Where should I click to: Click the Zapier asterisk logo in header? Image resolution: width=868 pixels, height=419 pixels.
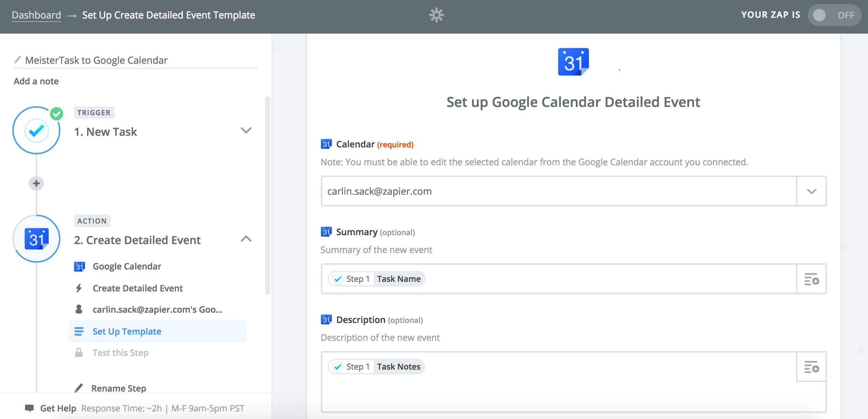click(x=436, y=15)
